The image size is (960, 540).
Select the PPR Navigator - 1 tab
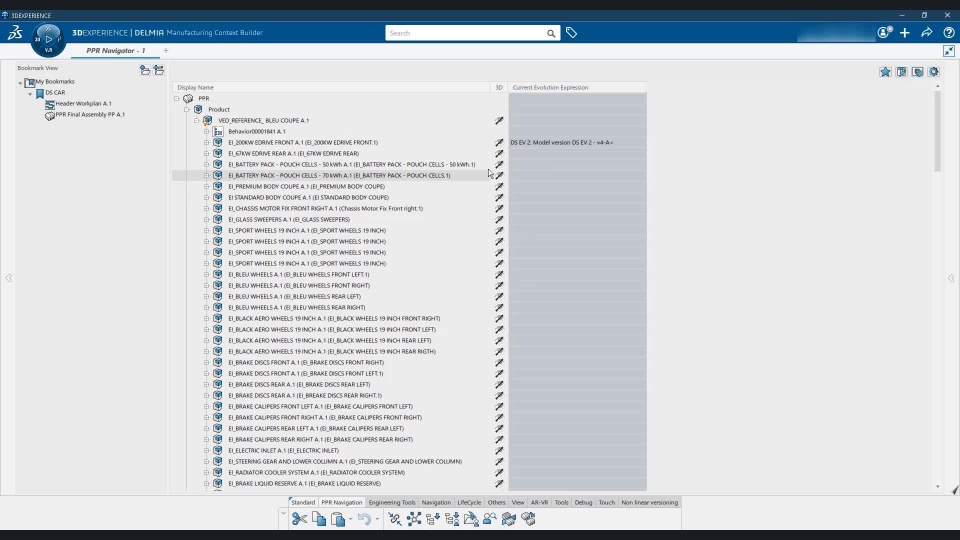point(116,51)
